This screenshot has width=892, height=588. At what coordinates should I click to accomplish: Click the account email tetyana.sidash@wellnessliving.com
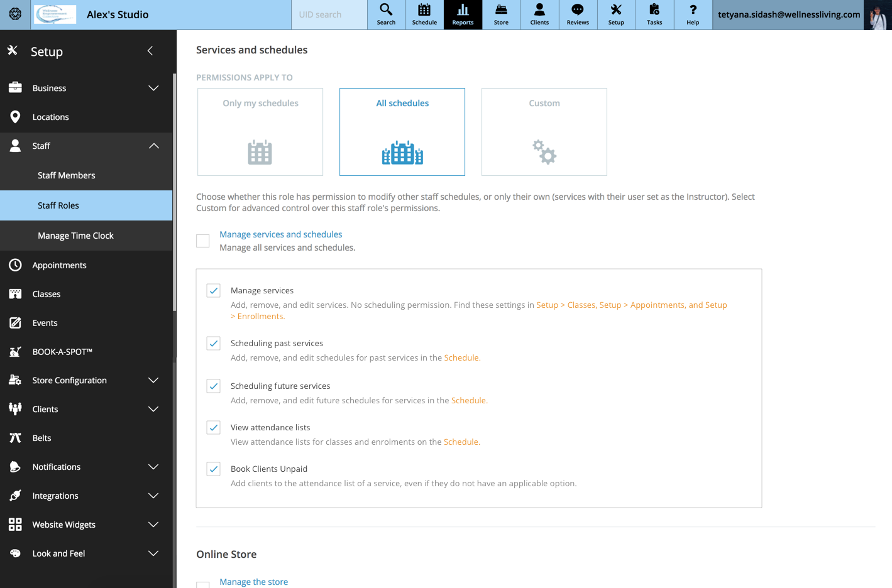point(789,14)
